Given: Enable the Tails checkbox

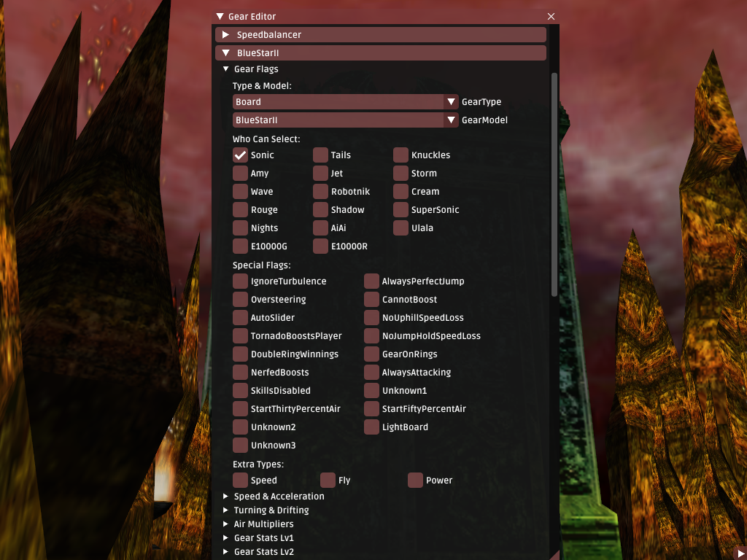Looking at the screenshot, I should point(321,155).
